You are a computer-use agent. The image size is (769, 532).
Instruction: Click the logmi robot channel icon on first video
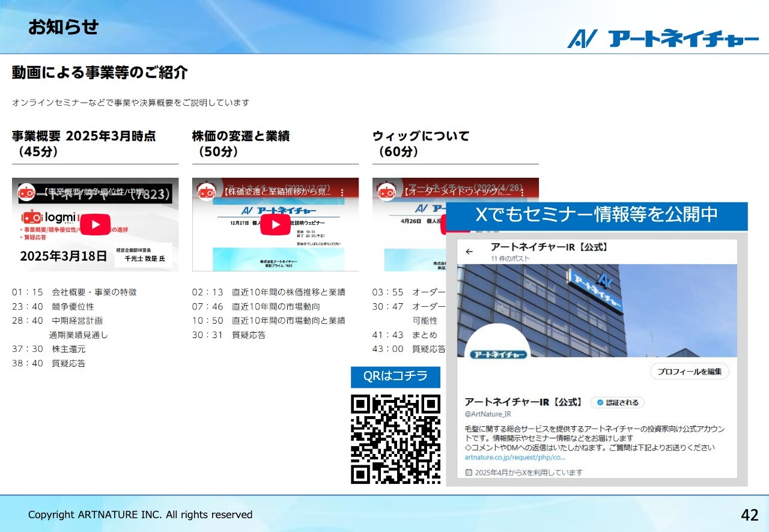pos(26,192)
